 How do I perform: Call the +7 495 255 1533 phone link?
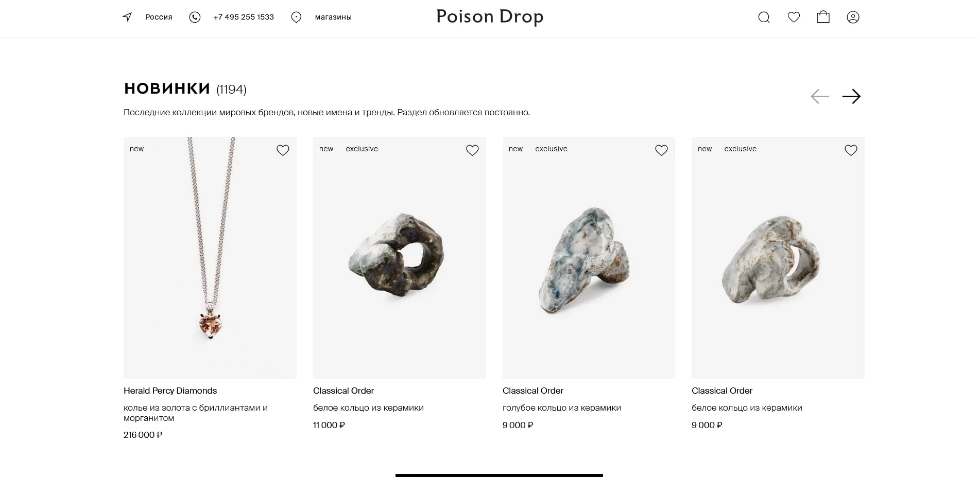point(243,17)
